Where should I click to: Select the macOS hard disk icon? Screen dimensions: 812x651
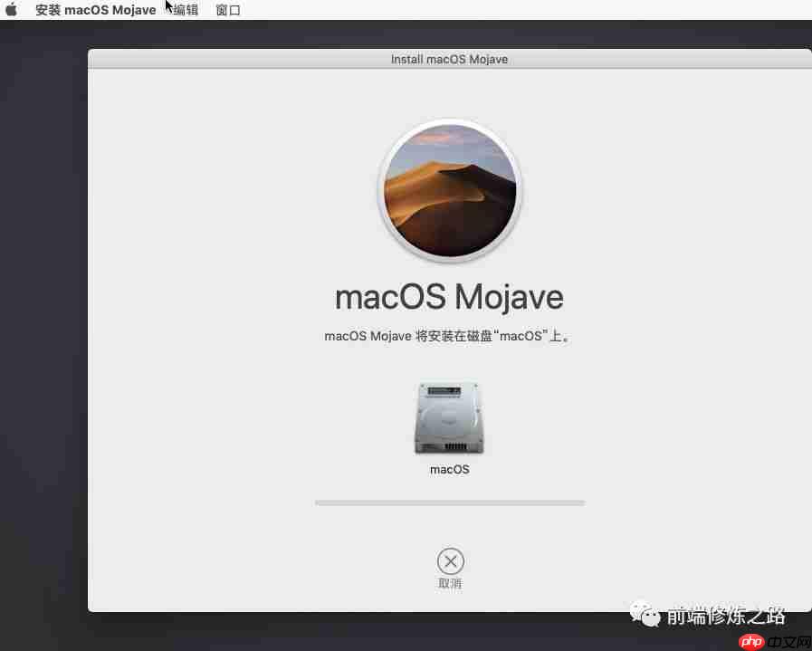point(450,418)
